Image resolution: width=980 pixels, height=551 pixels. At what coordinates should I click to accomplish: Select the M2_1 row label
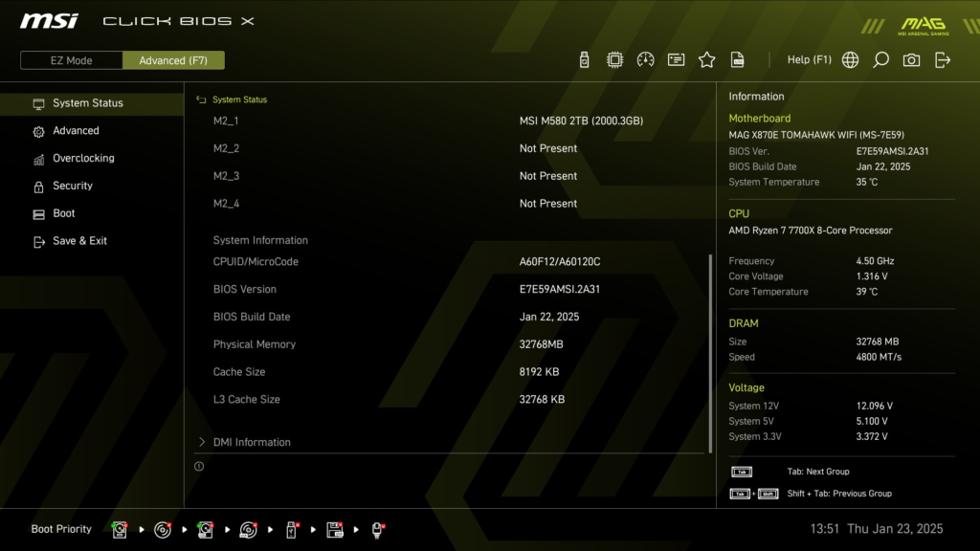pyautogui.click(x=226, y=121)
